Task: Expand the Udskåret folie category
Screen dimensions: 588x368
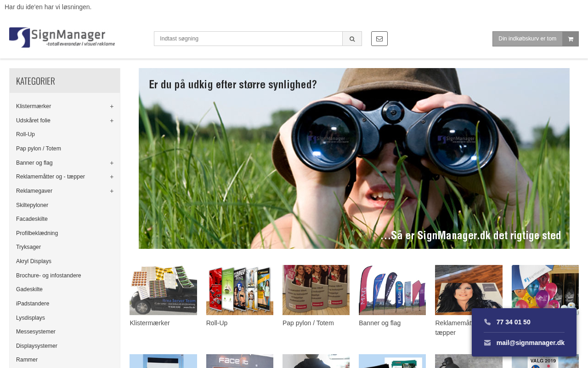Action: [112, 121]
